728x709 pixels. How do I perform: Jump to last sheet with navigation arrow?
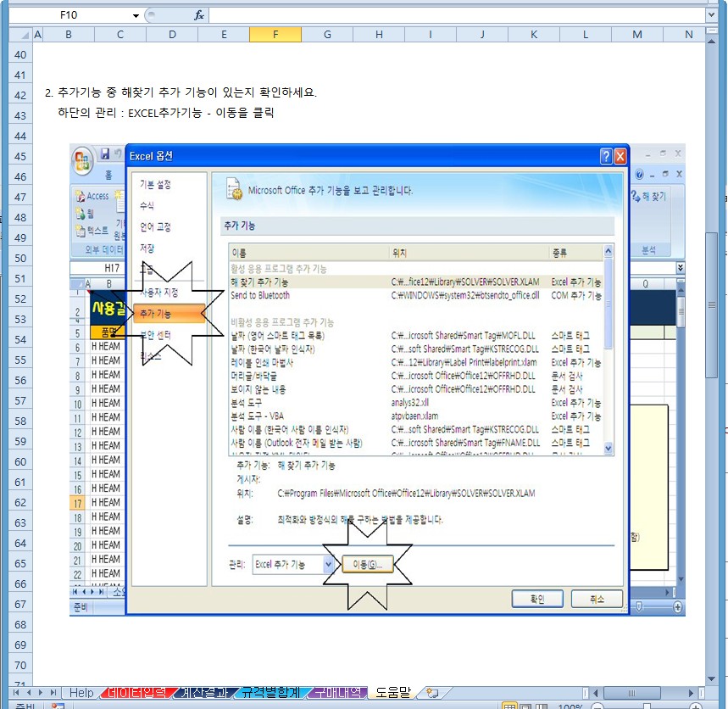pos(53,693)
